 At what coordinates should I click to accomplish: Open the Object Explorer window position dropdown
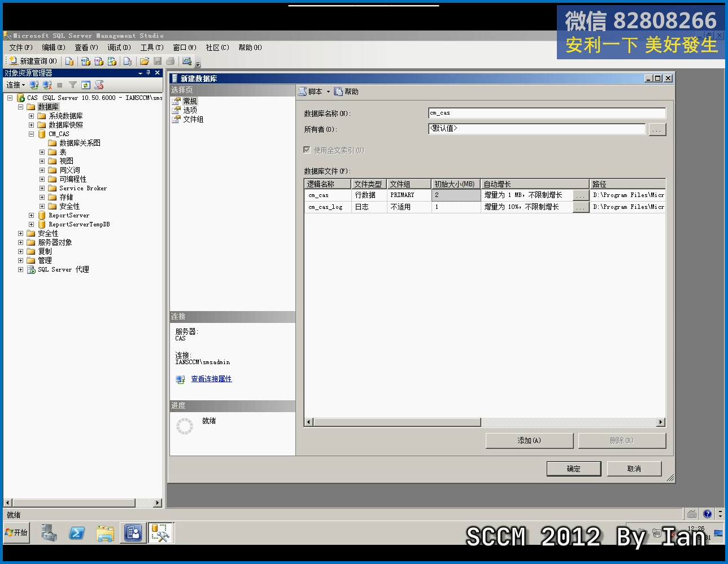click(140, 73)
